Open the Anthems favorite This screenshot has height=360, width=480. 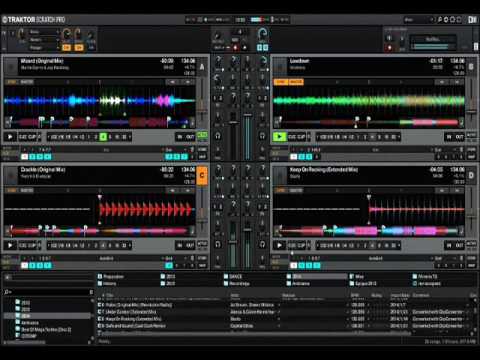pos(298,283)
